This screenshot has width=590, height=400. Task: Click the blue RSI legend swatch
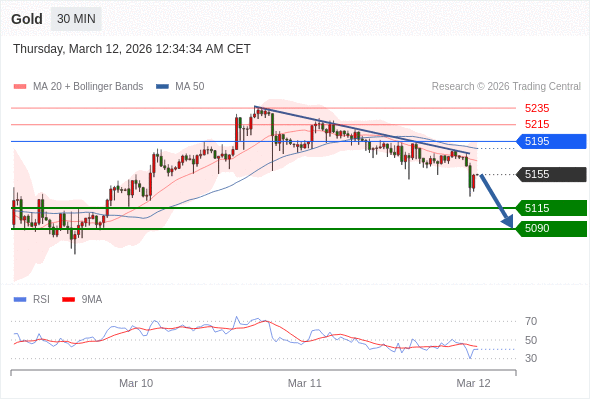[20, 300]
